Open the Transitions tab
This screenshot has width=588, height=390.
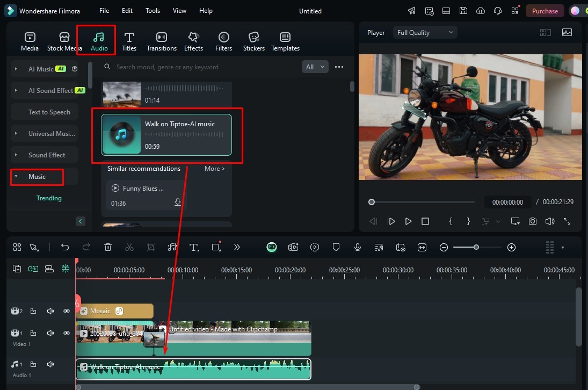point(161,41)
